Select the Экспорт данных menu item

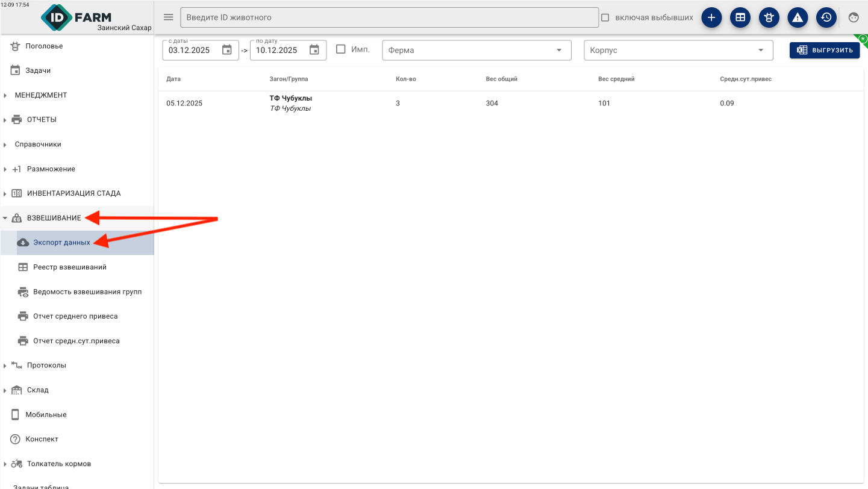point(77,243)
